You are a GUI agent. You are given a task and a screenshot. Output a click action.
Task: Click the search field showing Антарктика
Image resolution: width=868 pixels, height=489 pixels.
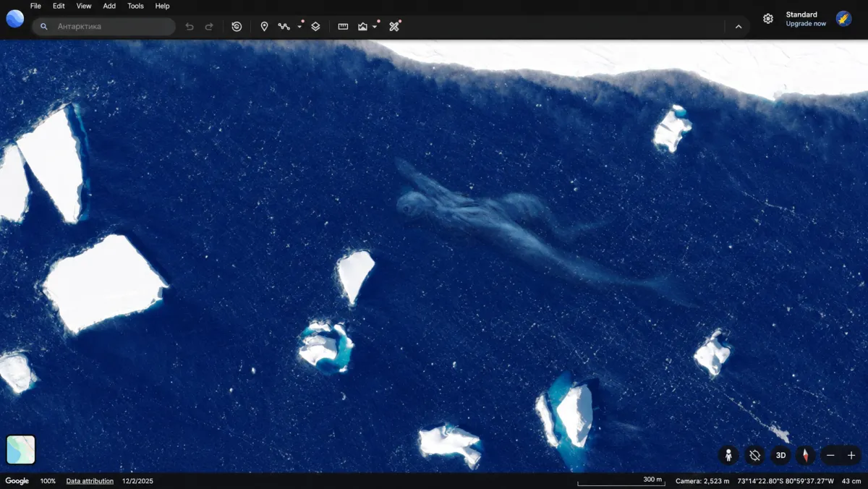click(104, 27)
